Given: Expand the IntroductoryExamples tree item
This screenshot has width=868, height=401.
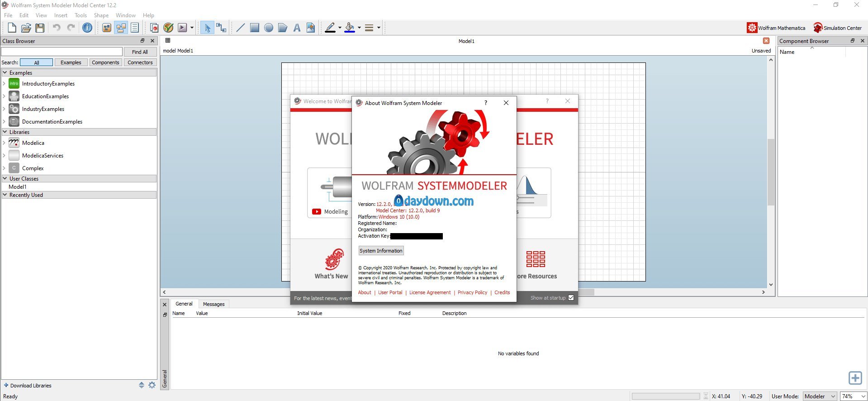Looking at the screenshot, I should coord(4,83).
